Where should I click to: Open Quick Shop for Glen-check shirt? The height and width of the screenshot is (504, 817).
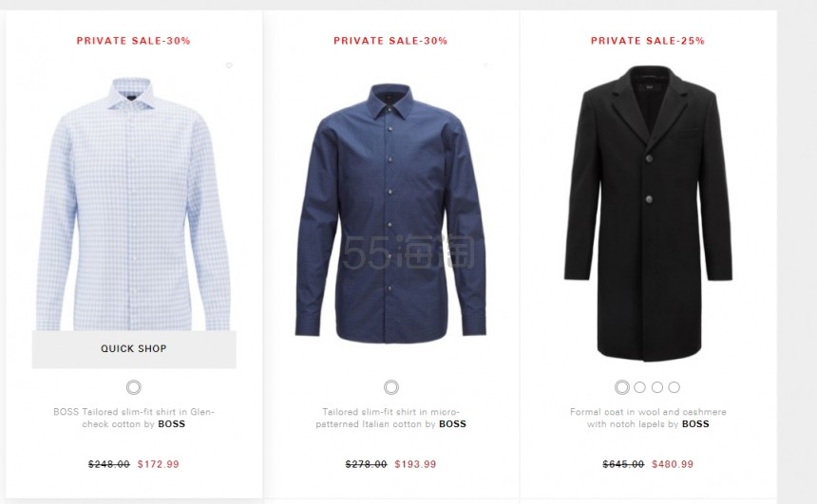pyautogui.click(x=134, y=349)
